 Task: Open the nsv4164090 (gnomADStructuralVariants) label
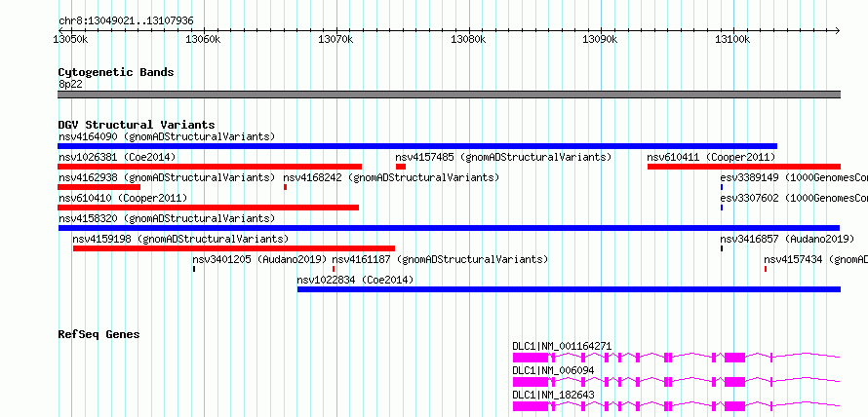coord(167,136)
